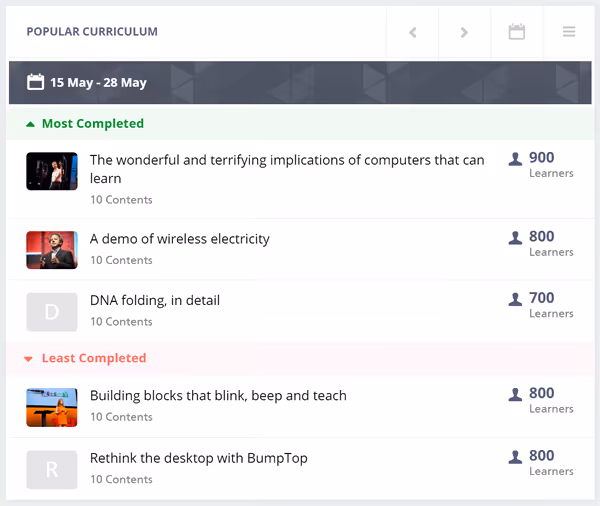Click the Most Completed heading
The width and height of the screenshot is (600, 506).
coord(93,124)
